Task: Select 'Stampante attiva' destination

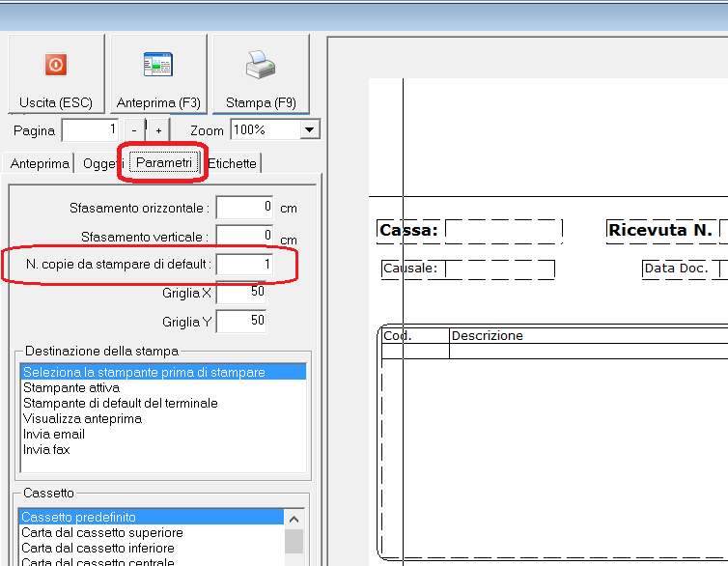Action: coord(163,387)
